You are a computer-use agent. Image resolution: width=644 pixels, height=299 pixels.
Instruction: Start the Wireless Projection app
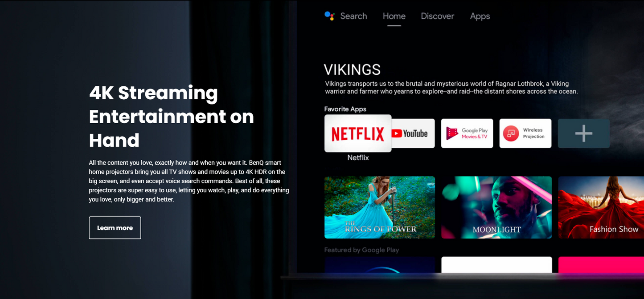[525, 133]
